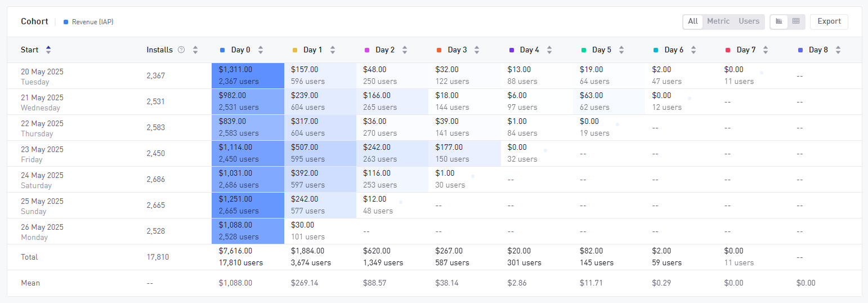Switch to heatmap chart view icon
This screenshot has height=303, width=868.
[779, 21]
